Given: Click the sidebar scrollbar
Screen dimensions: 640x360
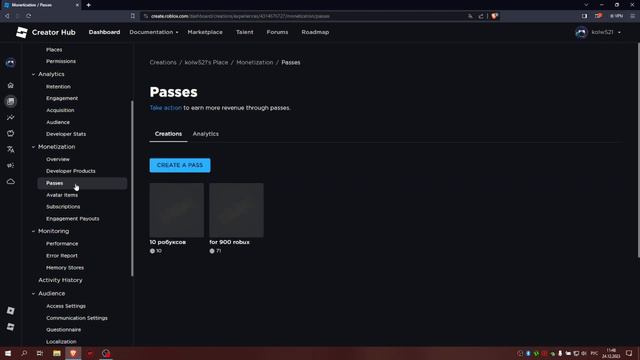Looking at the screenshot, I should [132, 188].
